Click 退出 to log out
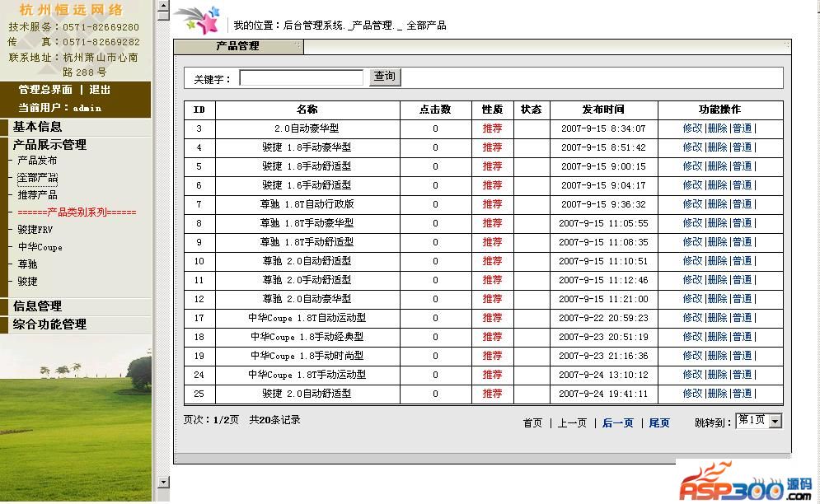This screenshot has width=820, height=504. pyautogui.click(x=100, y=90)
